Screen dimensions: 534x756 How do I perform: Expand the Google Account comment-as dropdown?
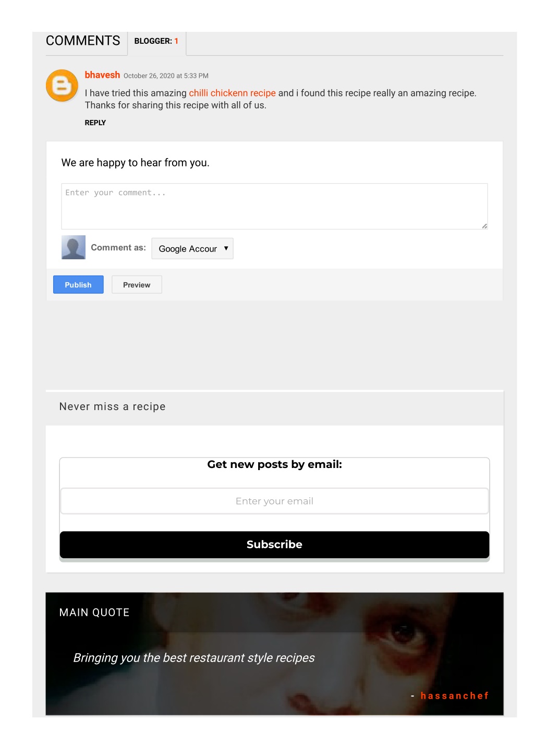point(192,249)
